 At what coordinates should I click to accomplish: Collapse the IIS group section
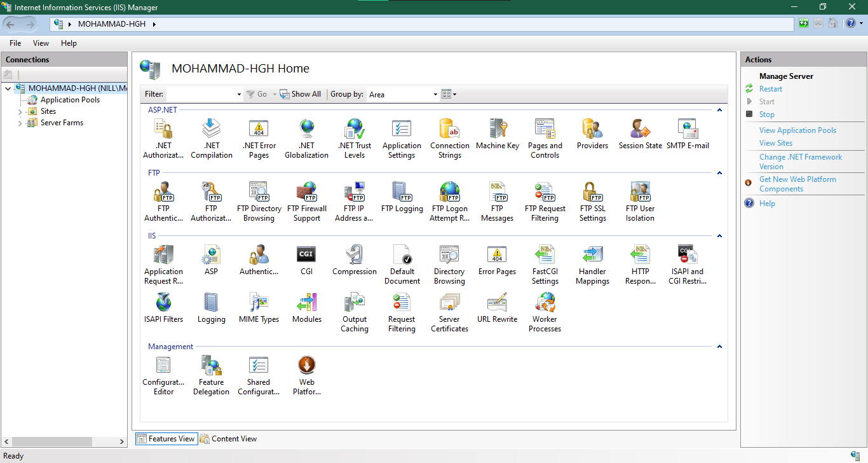pos(719,236)
